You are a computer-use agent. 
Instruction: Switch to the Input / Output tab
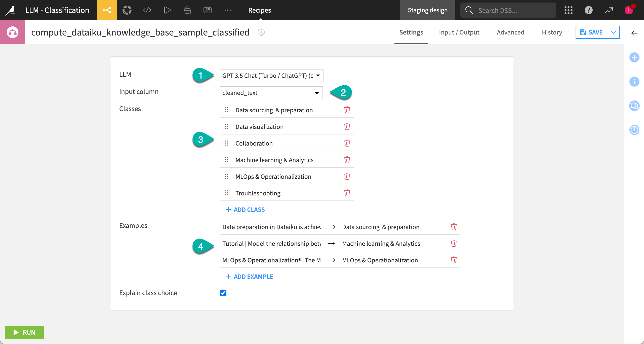pyautogui.click(x=459, y=32)
